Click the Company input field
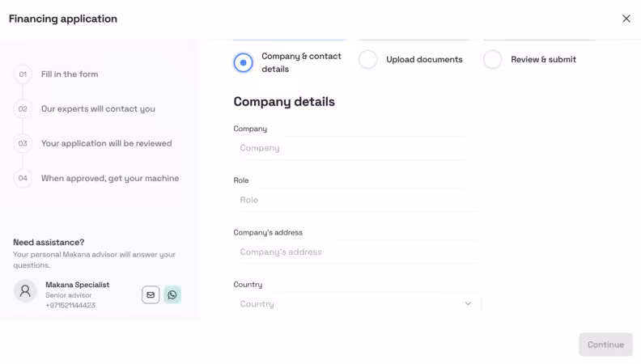This screenshot has width=641, height=364. [x=356, y=149]
